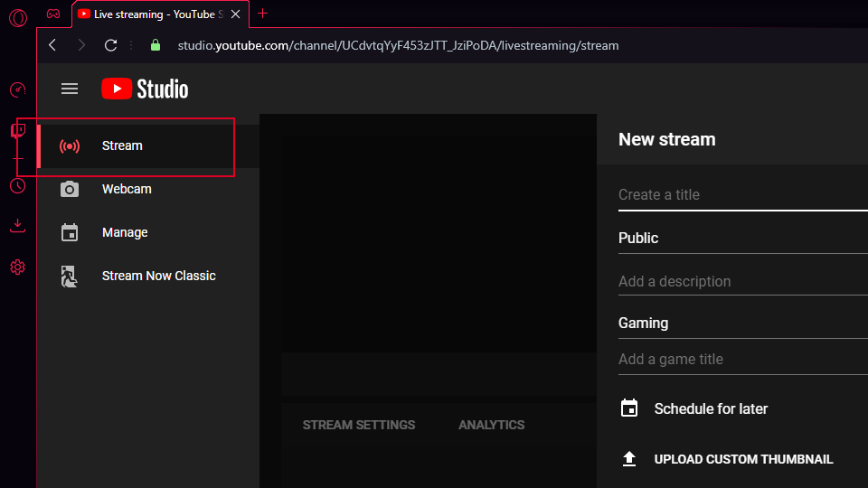Screen dimensions: 868x488
Task: Click the stream preview area
Action: click(x=439, y=243)
